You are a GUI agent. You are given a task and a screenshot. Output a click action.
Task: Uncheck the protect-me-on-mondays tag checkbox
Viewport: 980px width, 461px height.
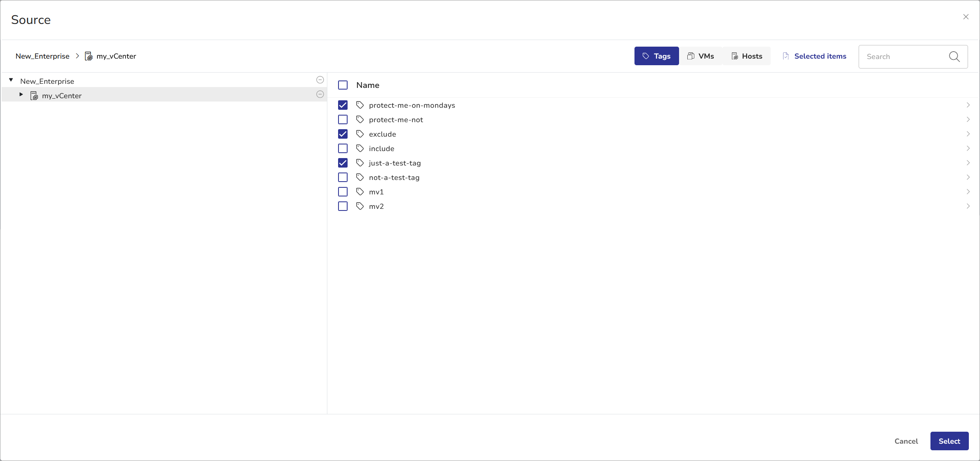[x=343, y=105]
